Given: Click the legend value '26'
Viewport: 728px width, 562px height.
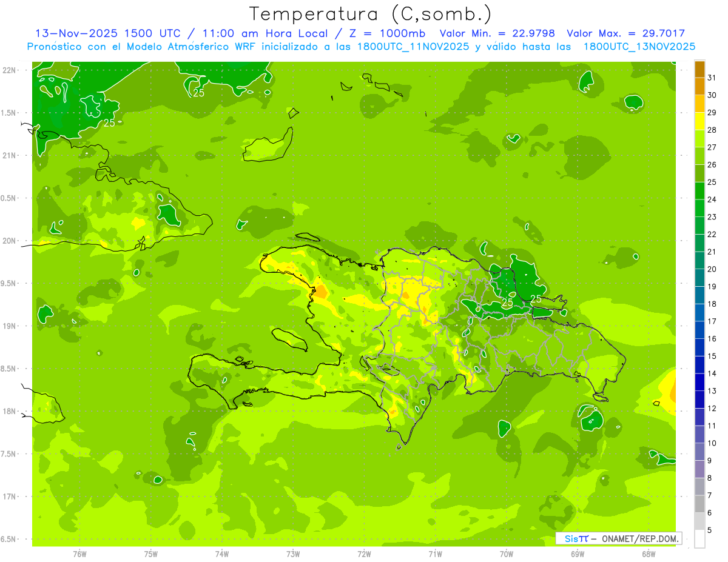Looking at the screenshot, I should pyautogui.click(x=712, y=164).
